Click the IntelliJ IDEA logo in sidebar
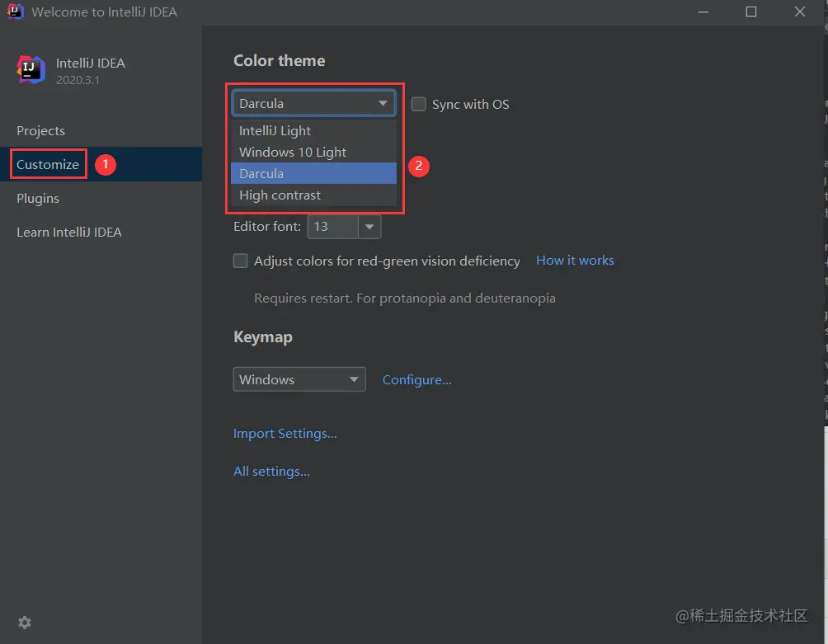 (31, 69)
